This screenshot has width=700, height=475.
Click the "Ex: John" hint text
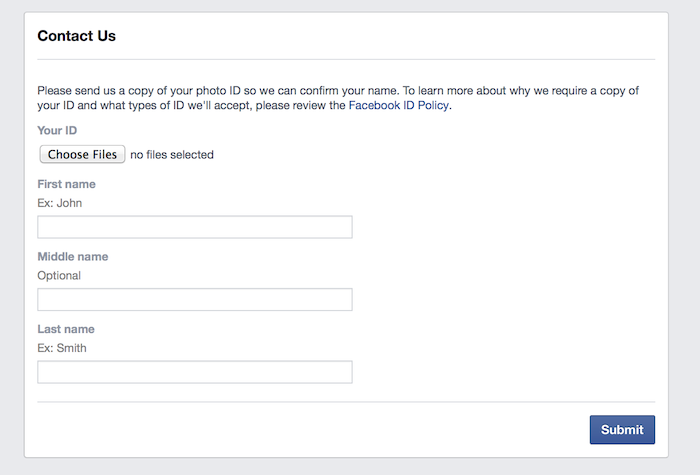tap(59, 203)
